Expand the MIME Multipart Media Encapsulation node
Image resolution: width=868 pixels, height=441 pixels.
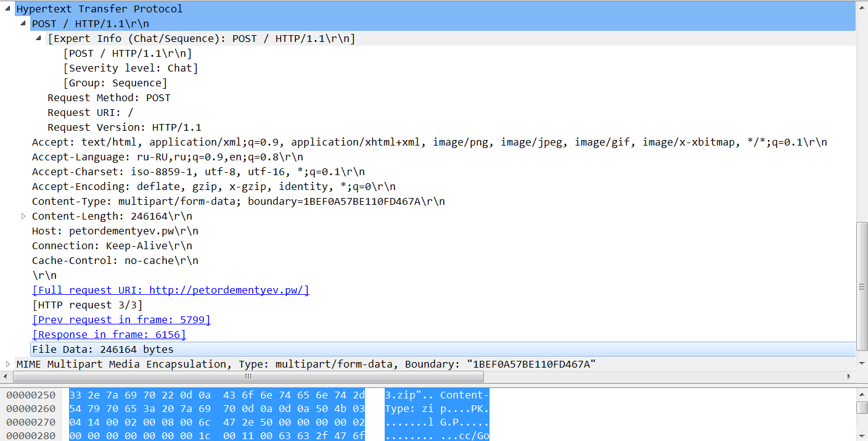8,364
